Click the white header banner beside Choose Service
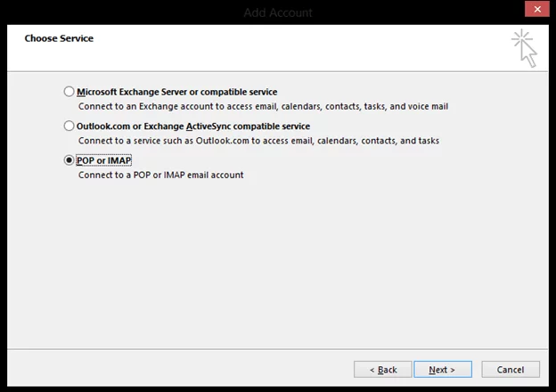556x392 pixels. point(283,48)
